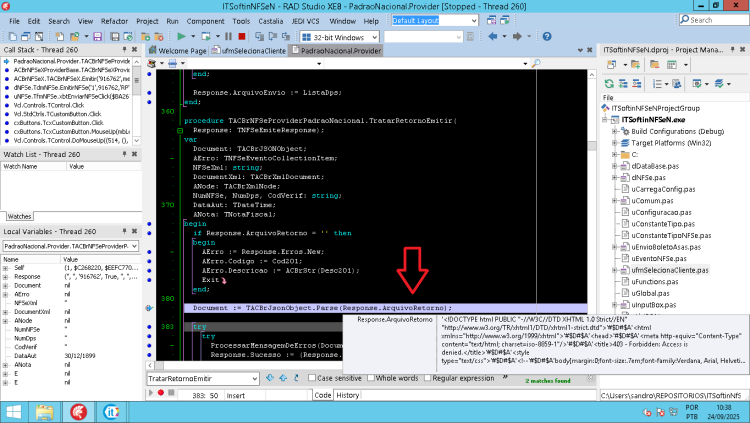Select uGlobal.pas in Project Manager
This screenshot has height=423, width=750.
650,293
